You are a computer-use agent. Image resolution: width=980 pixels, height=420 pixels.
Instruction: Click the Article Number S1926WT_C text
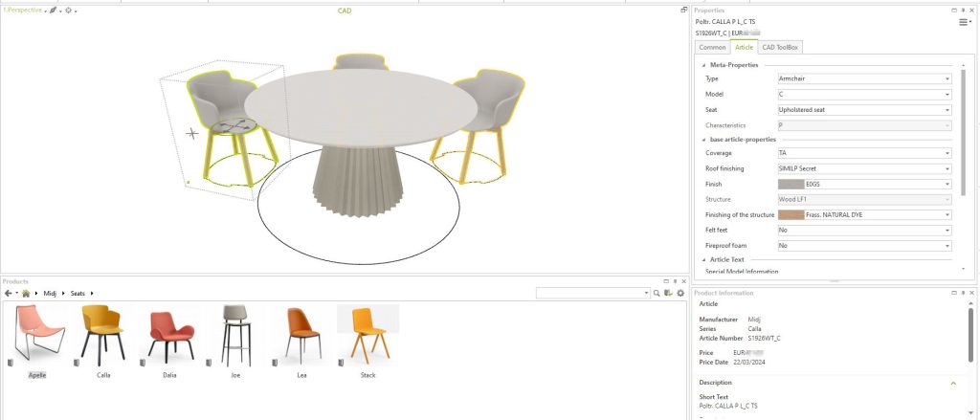click(x=764, y=338)
